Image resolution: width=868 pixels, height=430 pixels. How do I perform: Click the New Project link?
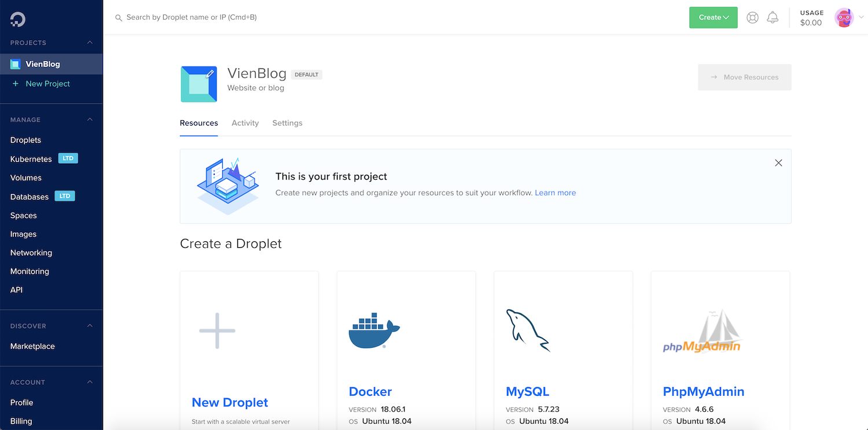(47, 84)
